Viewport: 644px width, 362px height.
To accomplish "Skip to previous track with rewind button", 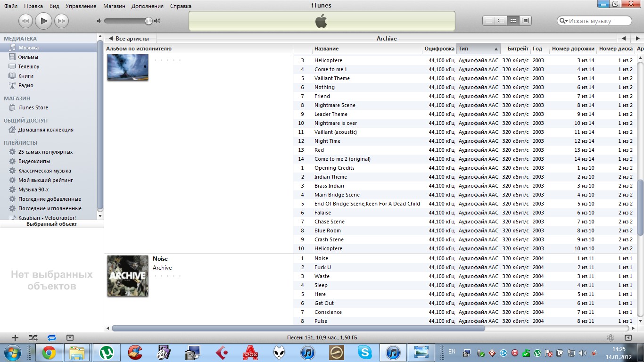I will pos(25,21).
